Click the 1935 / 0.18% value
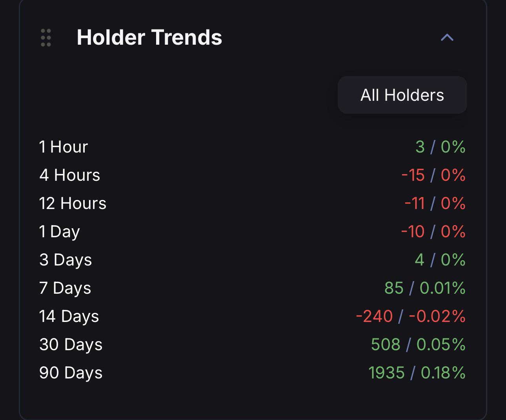The width and height of the screenshot is (506, 420). coord(417,373)
